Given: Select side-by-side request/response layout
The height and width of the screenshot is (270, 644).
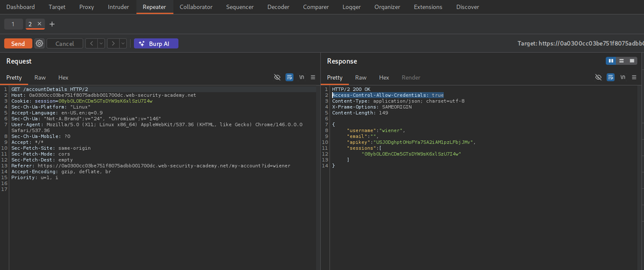Looking at the screenshot, I should tap(611, 61).
